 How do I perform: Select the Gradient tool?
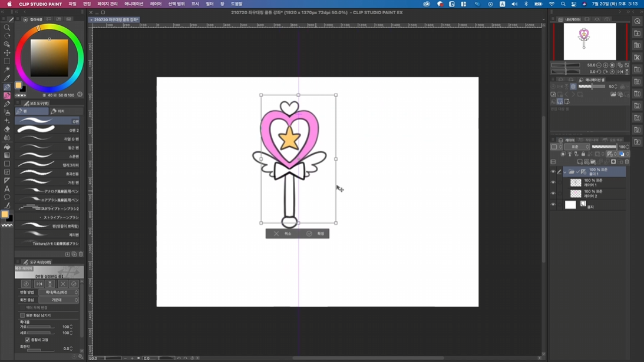coord(7,155)
